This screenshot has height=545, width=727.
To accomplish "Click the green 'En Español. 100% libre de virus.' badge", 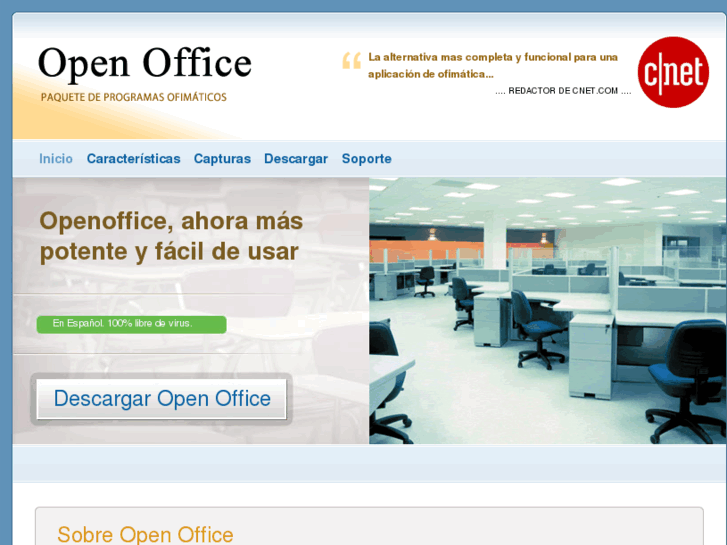I will 132,324.
